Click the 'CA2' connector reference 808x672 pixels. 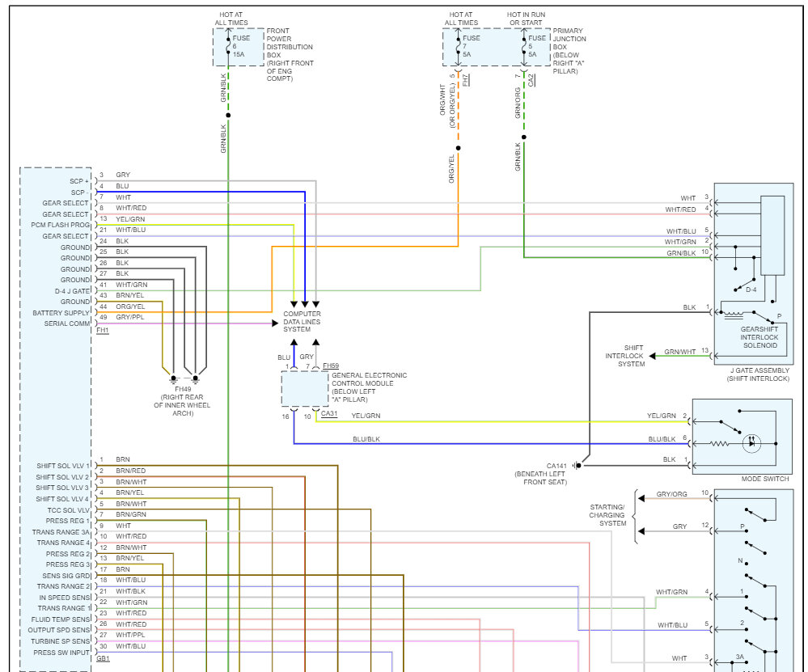click(531, 80)
